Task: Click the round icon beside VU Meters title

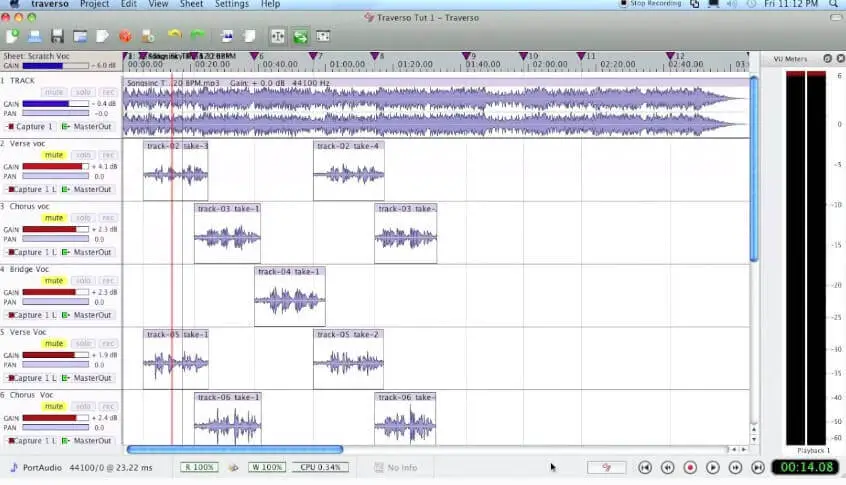Action: click(x=828, y=58)
